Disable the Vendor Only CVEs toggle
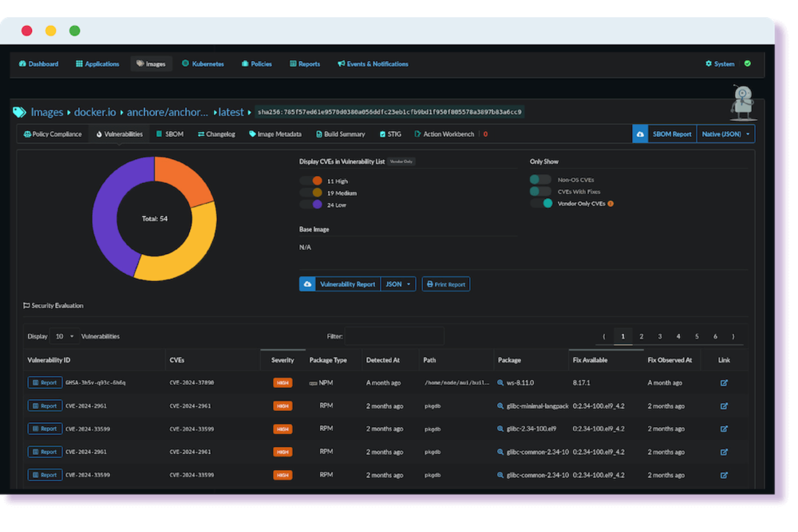This screenshot has height=532, width=798. (541, 203)
